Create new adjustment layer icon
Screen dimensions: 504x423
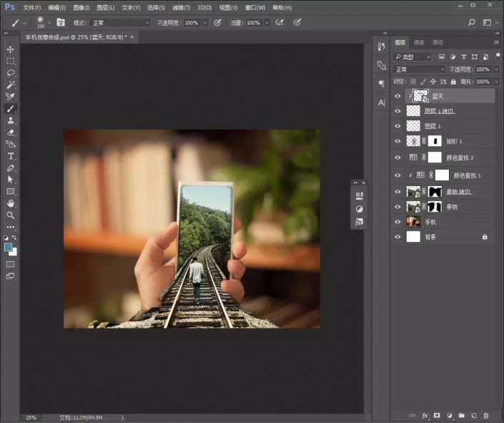point(450,416)
